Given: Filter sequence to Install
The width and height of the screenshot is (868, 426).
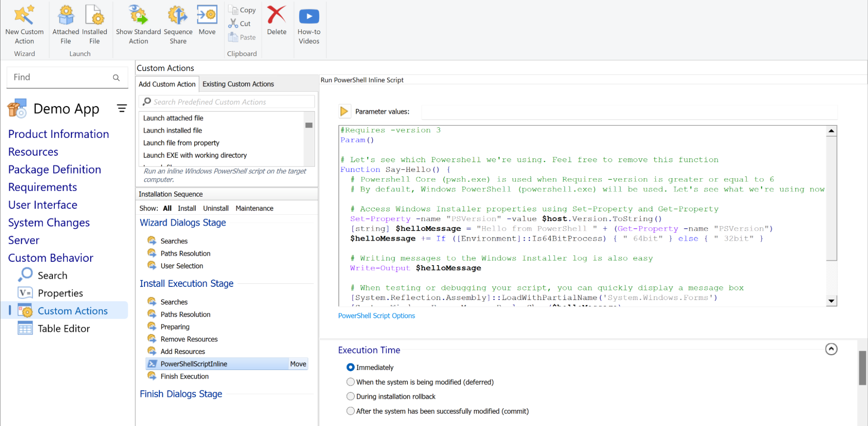Looking at the screenshot, I should 187,208.
